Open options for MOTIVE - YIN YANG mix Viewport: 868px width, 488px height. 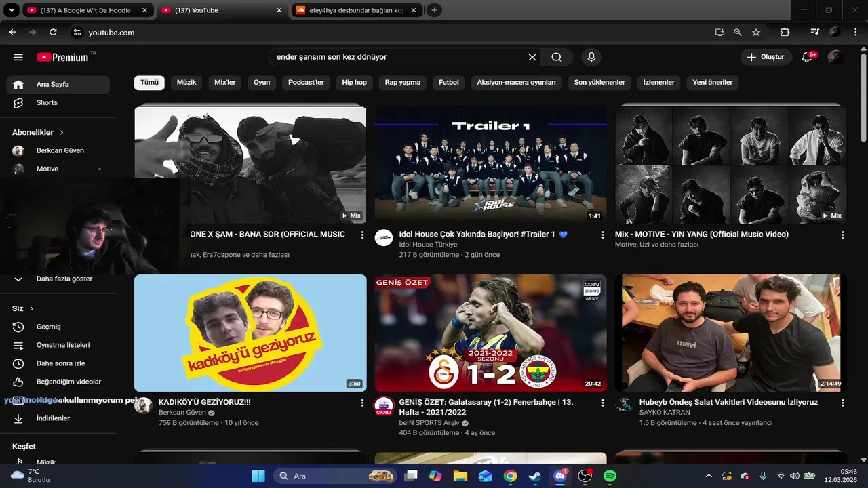click(843, 235)
